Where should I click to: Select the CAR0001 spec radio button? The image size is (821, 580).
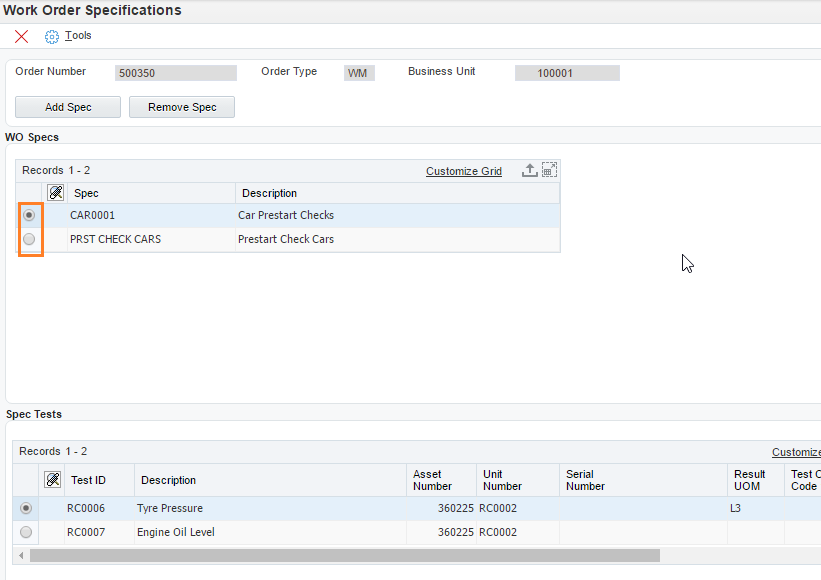[29, 215]
